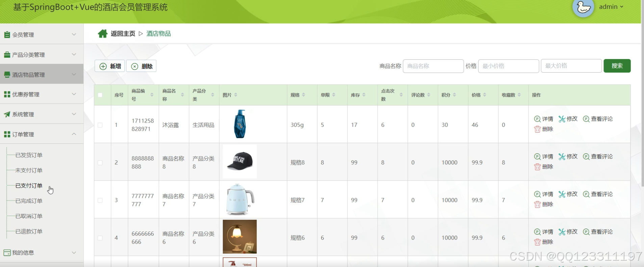Sort by 价格 column arrows
The width and height of the screenshot is (644, 267).
coord(485,95)
